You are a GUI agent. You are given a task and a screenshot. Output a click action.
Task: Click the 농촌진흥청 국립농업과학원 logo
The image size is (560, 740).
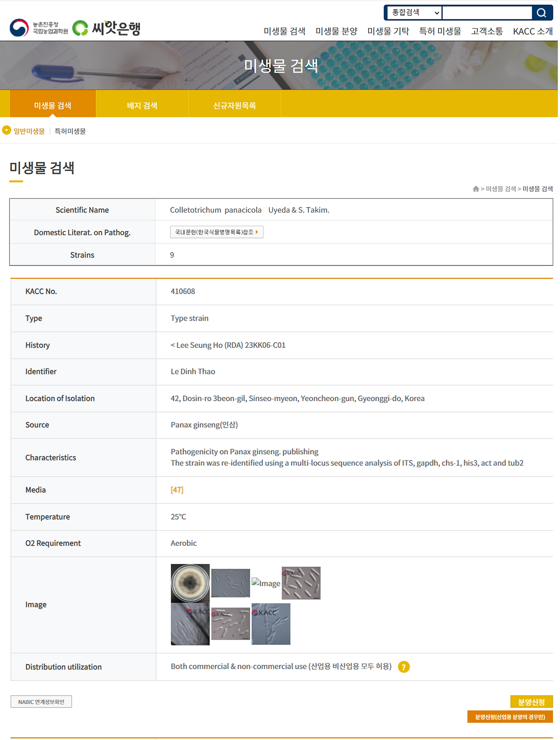pos(39,28)
